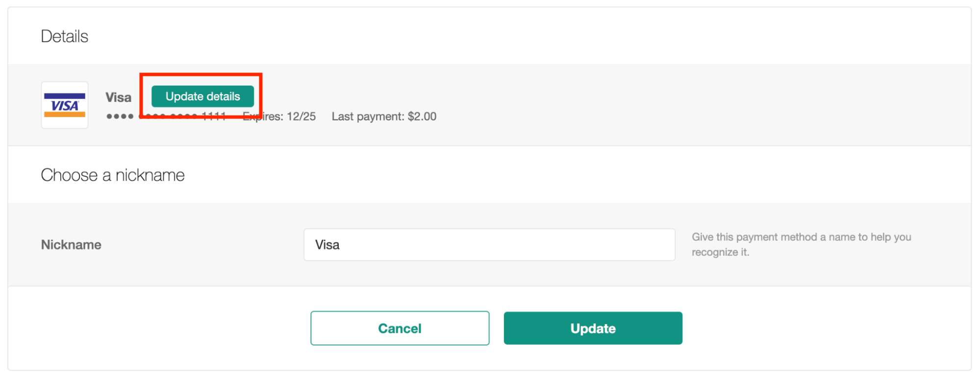Select the text Visa in nickname field
The height and width of the screenshot is (377, 980).
click(x=327, y=244)
